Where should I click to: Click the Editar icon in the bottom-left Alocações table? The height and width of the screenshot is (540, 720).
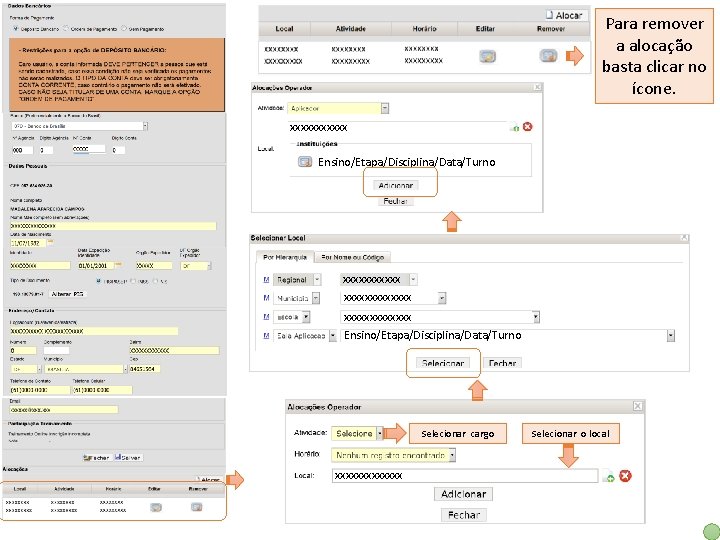point(156,507)
